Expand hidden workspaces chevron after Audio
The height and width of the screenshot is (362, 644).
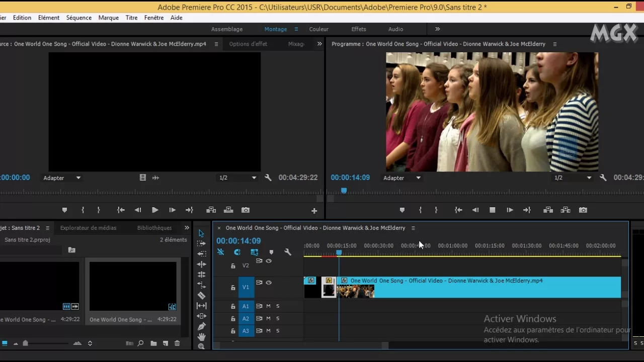[x=437, y=29]
